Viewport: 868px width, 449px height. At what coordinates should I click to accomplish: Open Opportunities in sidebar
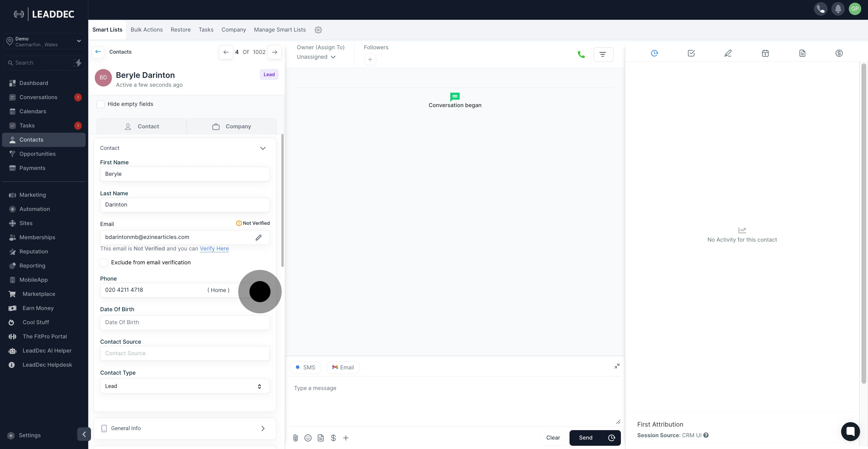pos(44,154)
